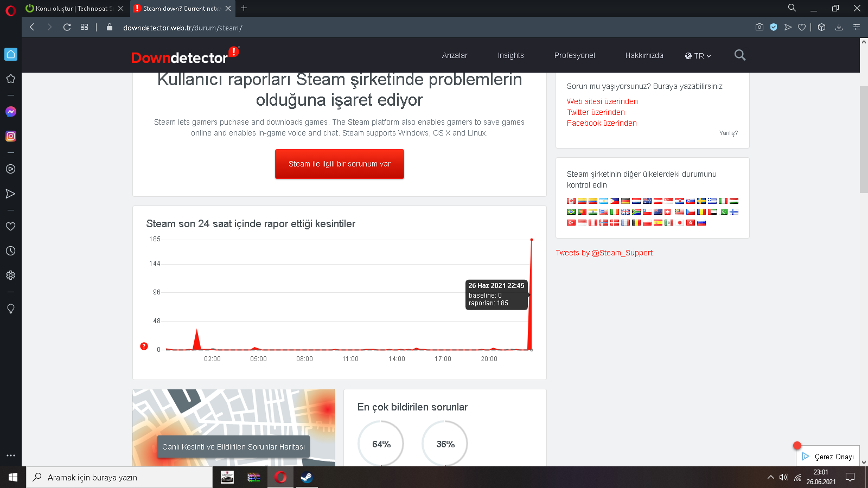Viewport: 868px width, 488px height.
Task: Open Messenger from the Opera sidebar
Action: [11, 112]
